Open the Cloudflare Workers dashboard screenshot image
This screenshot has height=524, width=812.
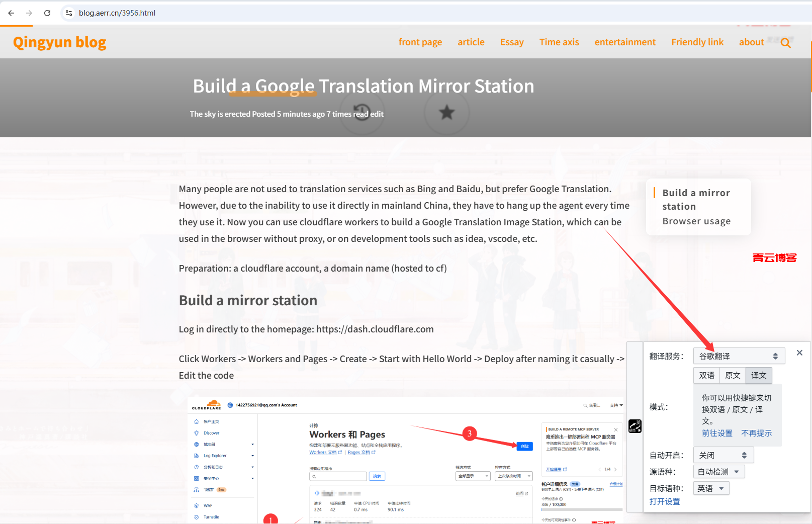(x=406, y=460)
